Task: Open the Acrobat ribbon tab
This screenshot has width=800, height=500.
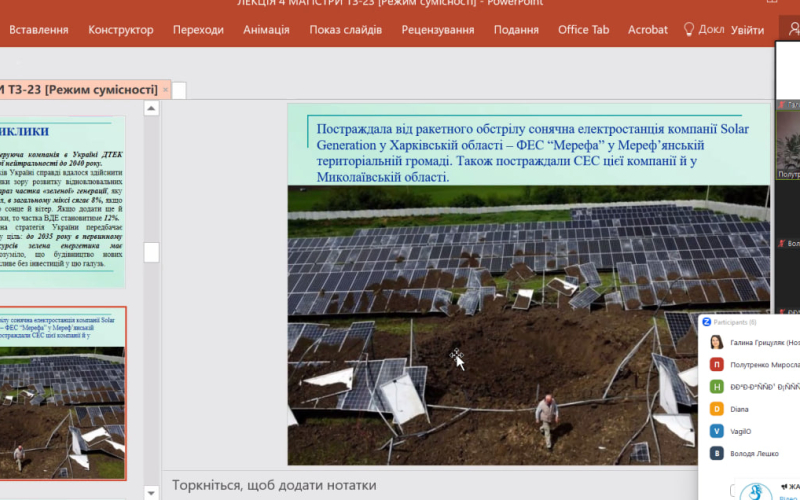Action: tap(647, 30)
